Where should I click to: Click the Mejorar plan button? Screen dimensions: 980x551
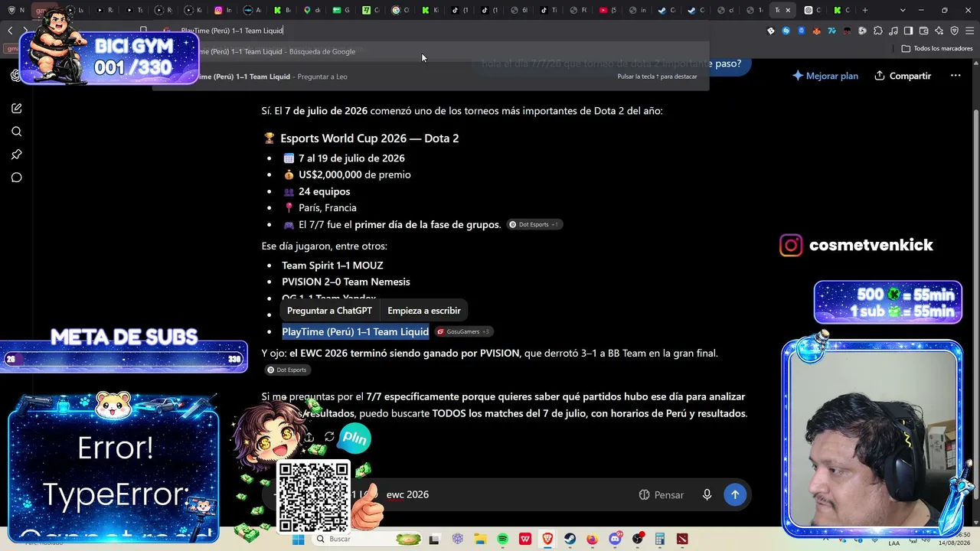[825, 76]
